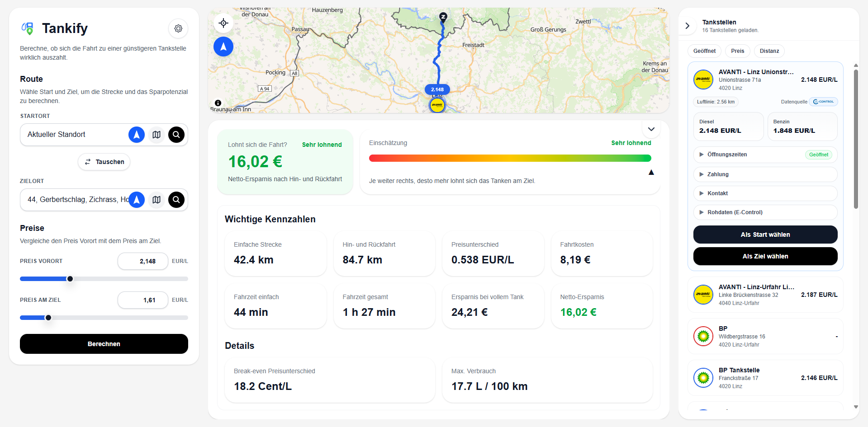Click Ersparnis bei vollem Tank 24,21 €
The width and height of the screenshot is (868, 427).
click(x=493, y=306)
